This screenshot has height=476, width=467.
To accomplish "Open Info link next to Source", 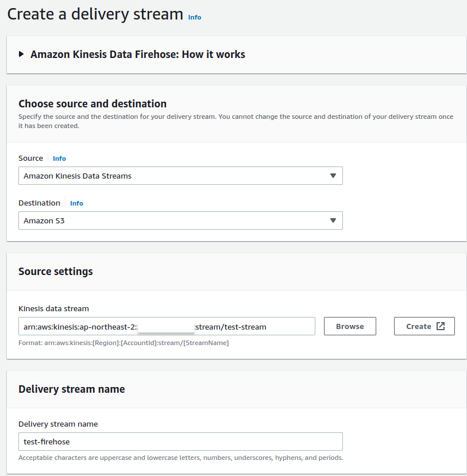I will (x=59, y=158).
